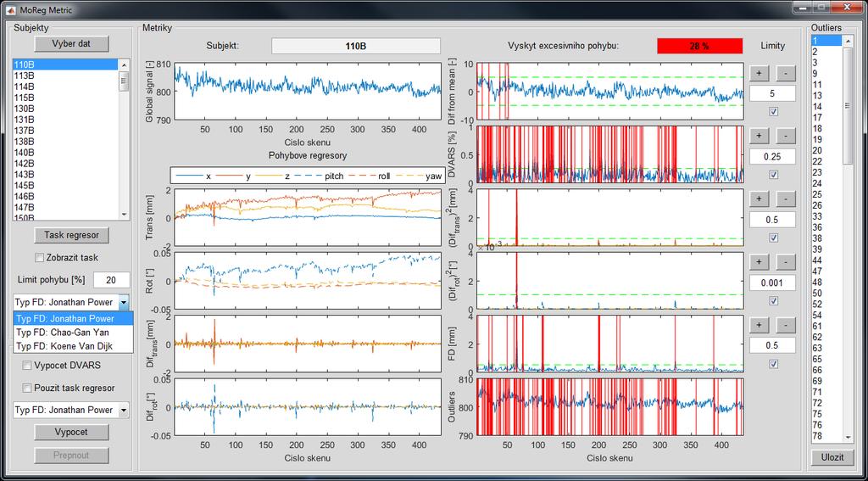Uncheck the Dif from mean limit checkbox
Screen dimensions: 868x481
point(773,111)
